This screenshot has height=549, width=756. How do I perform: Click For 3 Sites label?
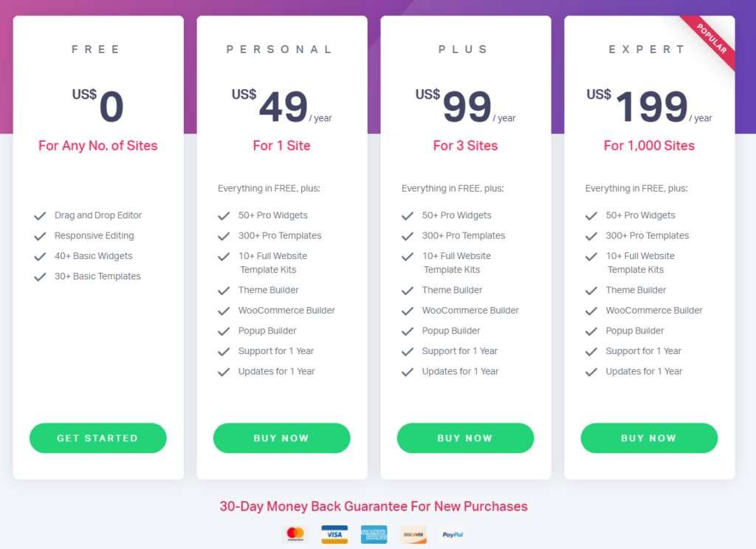[465, 145]
